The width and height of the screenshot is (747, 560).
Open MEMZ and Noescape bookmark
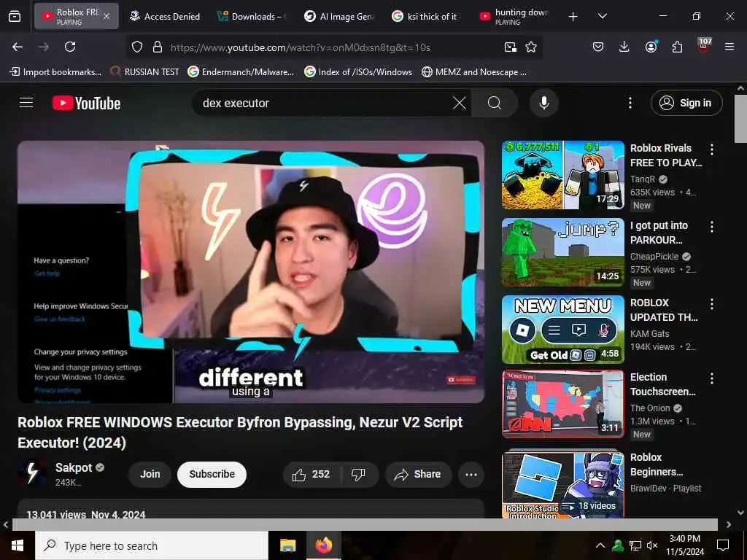click(474, 72)
